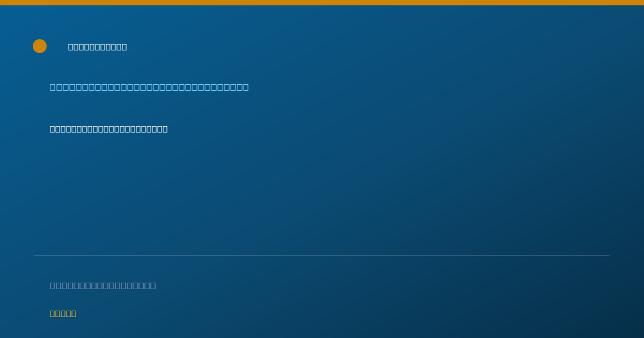This screenshot has width=644, height=338.
Task: Click the first character of the gray footer line
Action: (x=53, y=285)
